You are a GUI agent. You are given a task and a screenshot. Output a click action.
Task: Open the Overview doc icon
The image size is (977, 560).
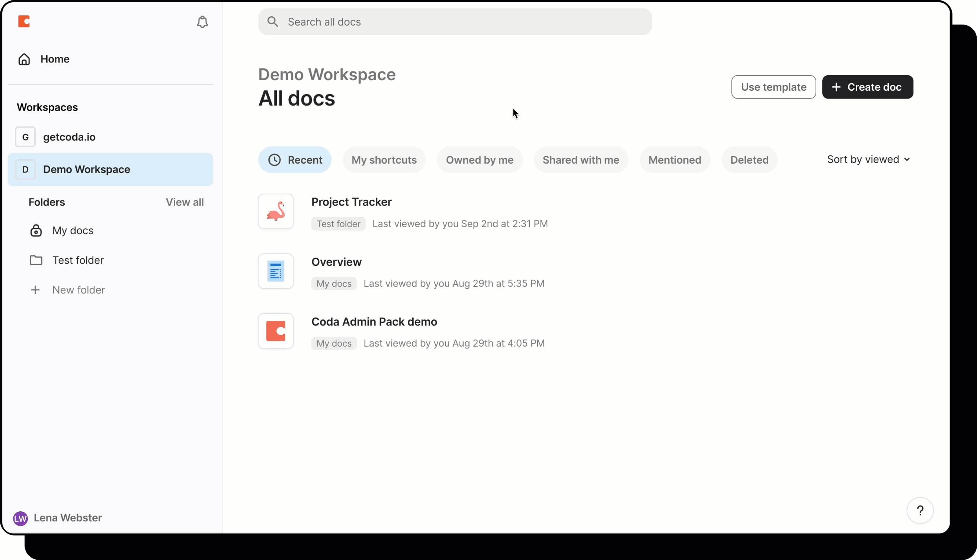276,271
